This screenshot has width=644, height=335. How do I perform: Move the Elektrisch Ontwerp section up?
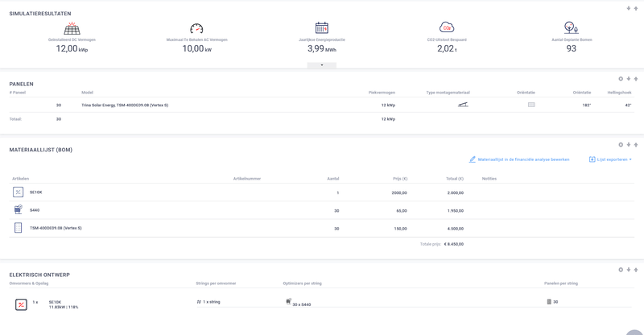pos(636,270)
